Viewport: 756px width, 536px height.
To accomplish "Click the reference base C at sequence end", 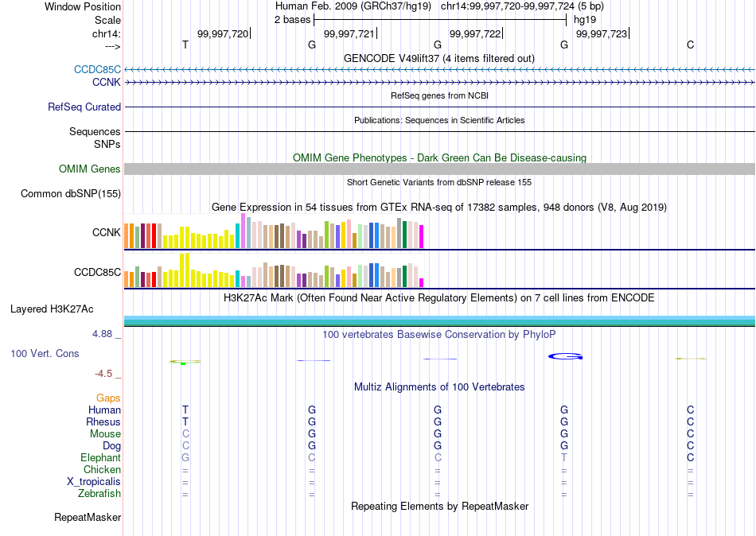I will 691,45.
